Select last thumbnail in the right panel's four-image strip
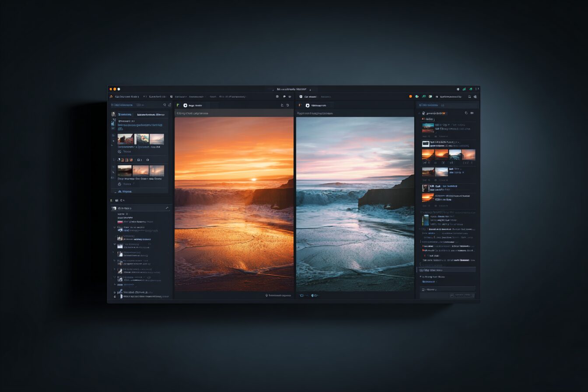588x392 pixels. (469, 154)
